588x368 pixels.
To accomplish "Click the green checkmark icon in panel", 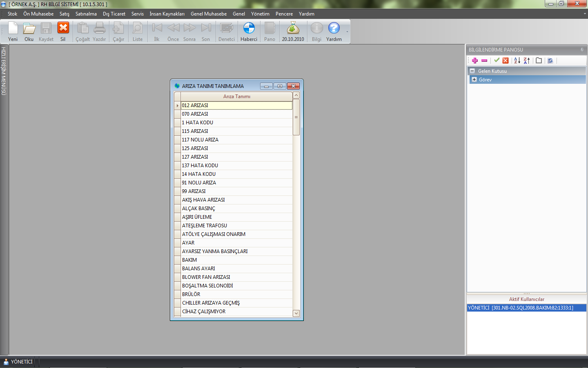I will [x=497, y=61].
